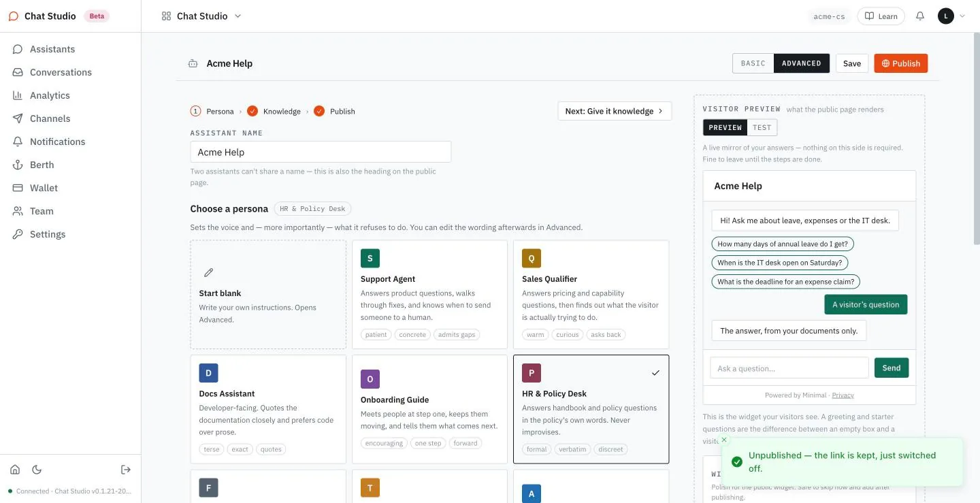Open the notifications bell in header
The image size is (980, 503).
(x=920, y=16)
